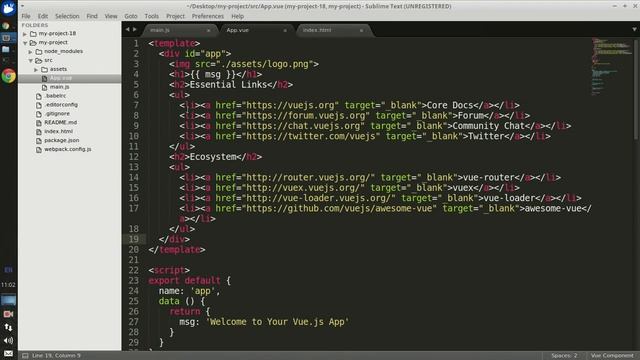Open index.html from the sidebar
This screenshot has width=640, height=360.
[58, 131]
